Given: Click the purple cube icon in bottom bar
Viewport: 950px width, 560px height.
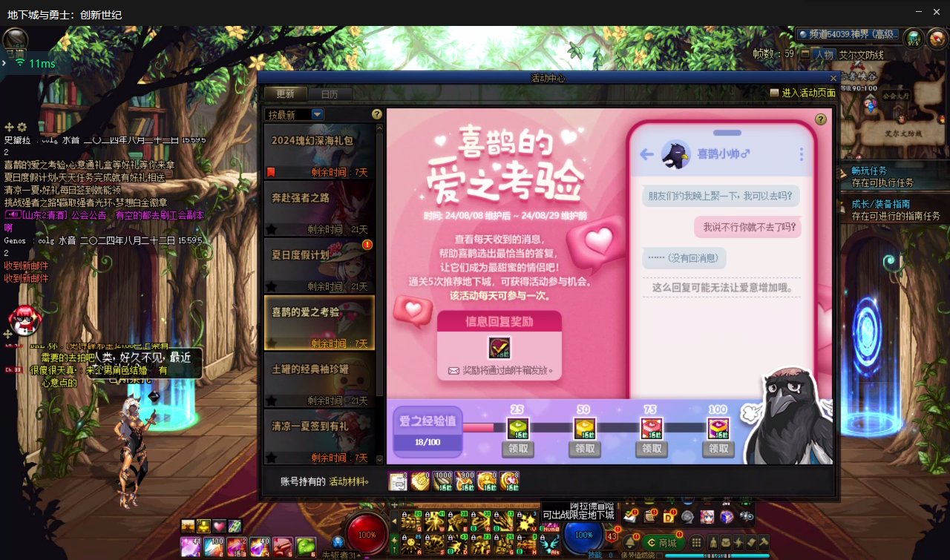Looking at the screenshot, I should [727, 516].
